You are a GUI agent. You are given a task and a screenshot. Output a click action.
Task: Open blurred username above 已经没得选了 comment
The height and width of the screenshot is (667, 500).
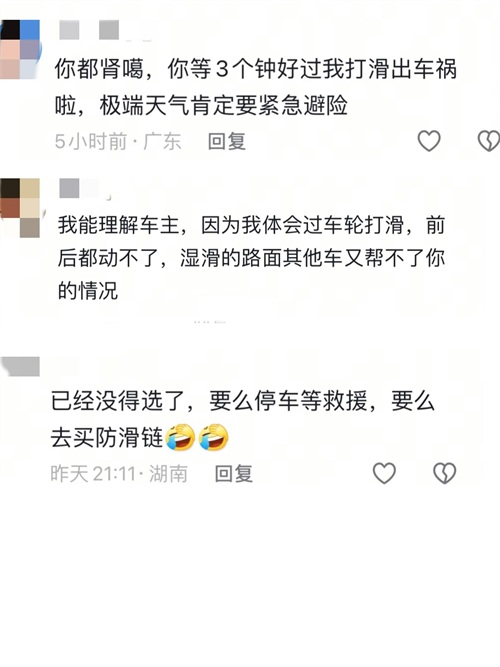click(68, 364)
